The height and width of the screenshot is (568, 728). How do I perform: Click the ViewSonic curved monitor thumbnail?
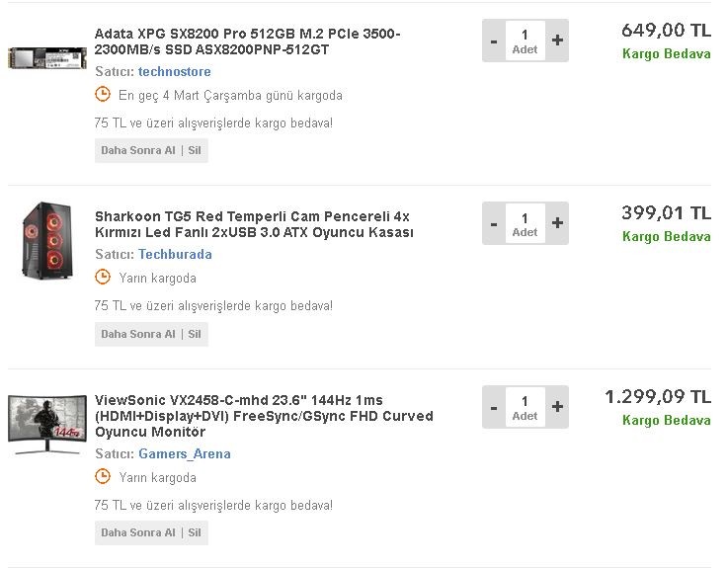pyautogui.click(x=44, y=423)
